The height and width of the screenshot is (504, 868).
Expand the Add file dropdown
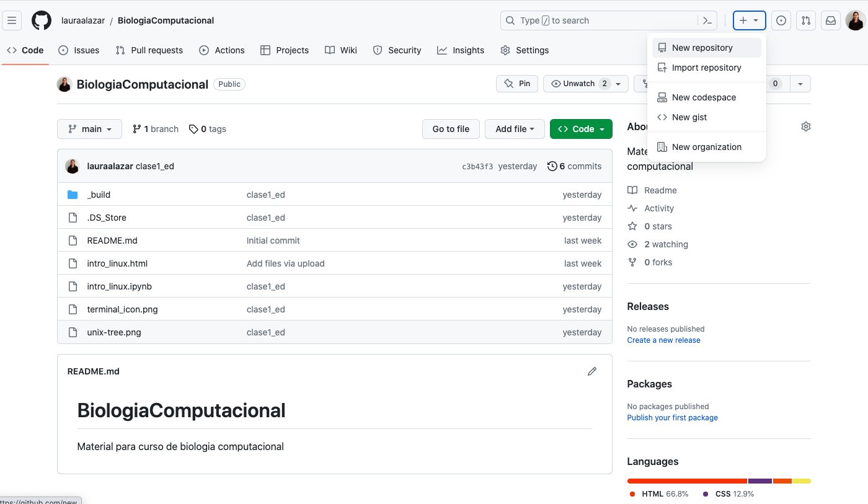[x=515, y=129]
